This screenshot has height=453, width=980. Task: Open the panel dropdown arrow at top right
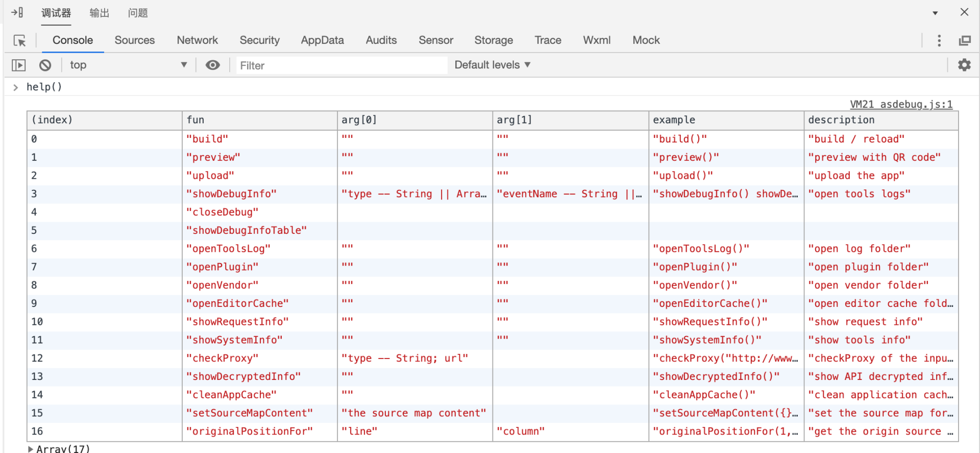coord(935,13)
